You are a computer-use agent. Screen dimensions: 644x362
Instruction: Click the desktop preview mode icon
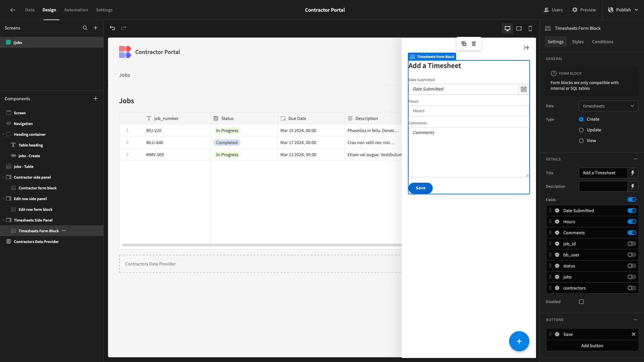click(x=507, y=28)
